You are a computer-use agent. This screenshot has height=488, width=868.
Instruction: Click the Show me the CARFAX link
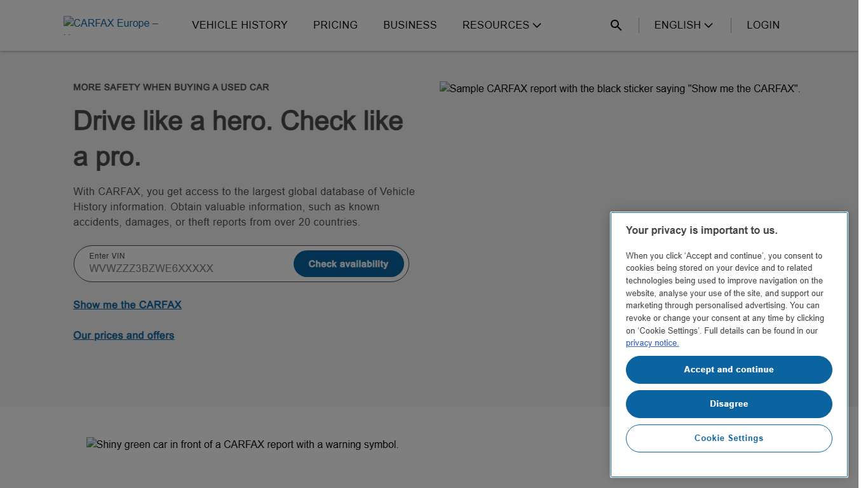(x=127, y=304)
